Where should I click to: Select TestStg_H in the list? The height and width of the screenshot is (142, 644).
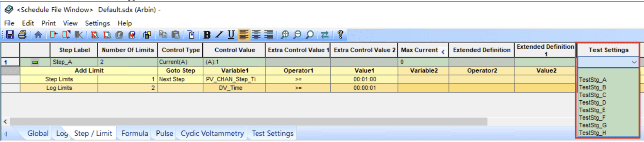592,133
